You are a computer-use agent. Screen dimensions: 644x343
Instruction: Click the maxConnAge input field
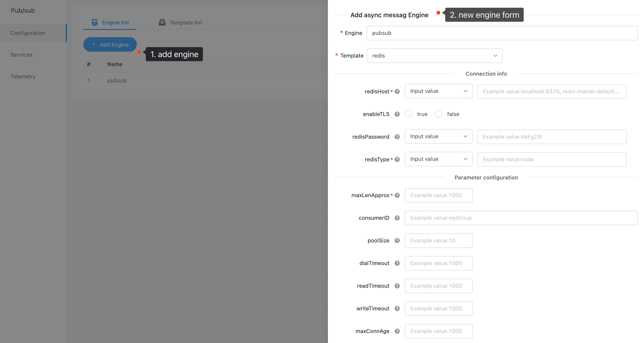pos(438,331)
